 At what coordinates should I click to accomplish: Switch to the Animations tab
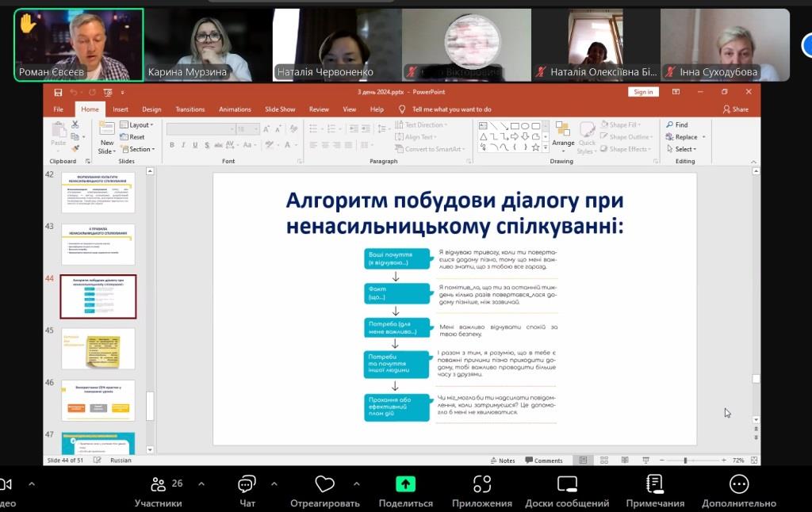coord(235,109)
